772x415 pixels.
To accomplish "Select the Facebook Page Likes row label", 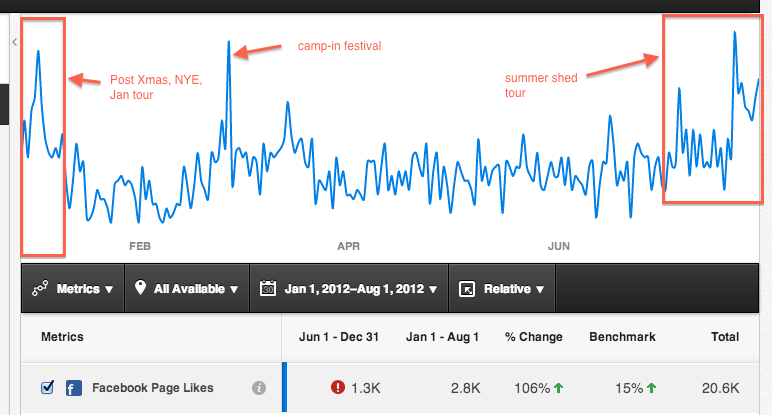I will pyautogui.click(x=152, y=388).
